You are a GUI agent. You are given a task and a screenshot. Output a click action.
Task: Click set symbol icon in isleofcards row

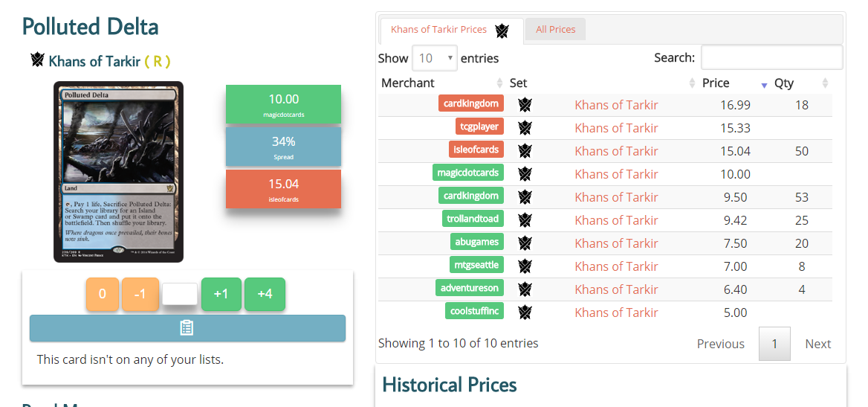point(525,151)
